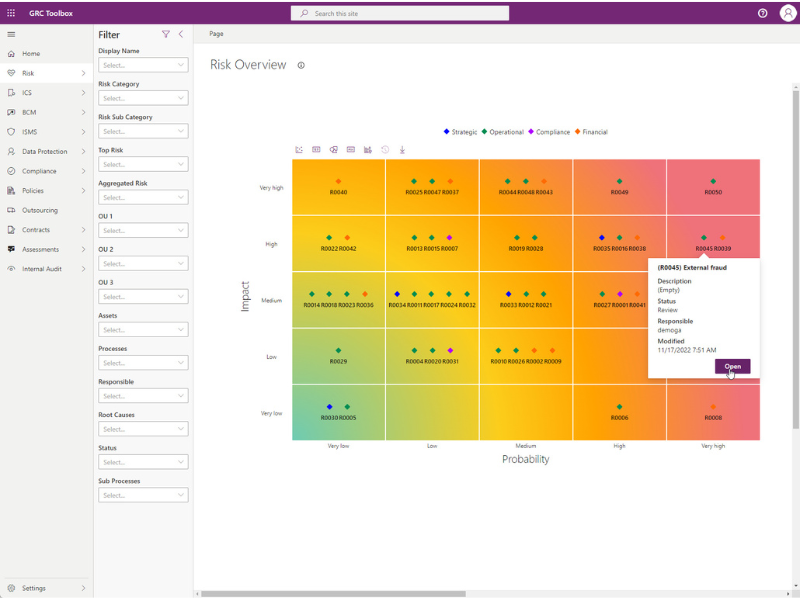Go to Home in the sidebar
This screenshot has height=600, width=800.
tap(31, 54)
